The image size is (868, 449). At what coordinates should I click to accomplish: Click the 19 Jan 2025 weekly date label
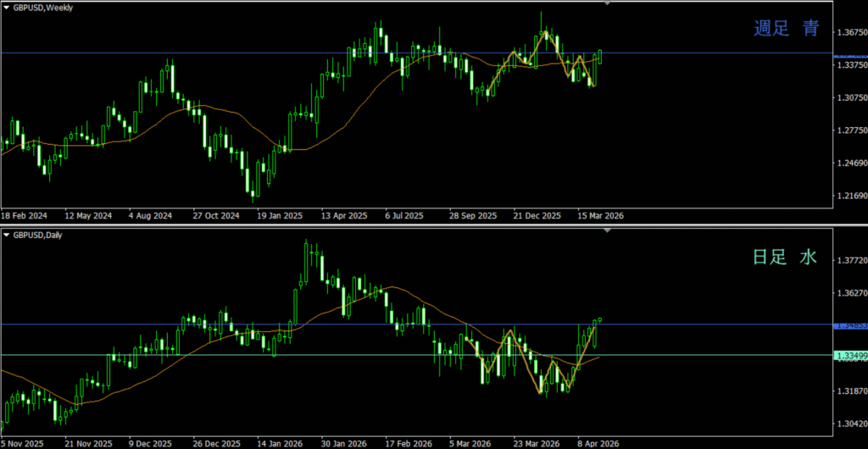coord(280,216)
